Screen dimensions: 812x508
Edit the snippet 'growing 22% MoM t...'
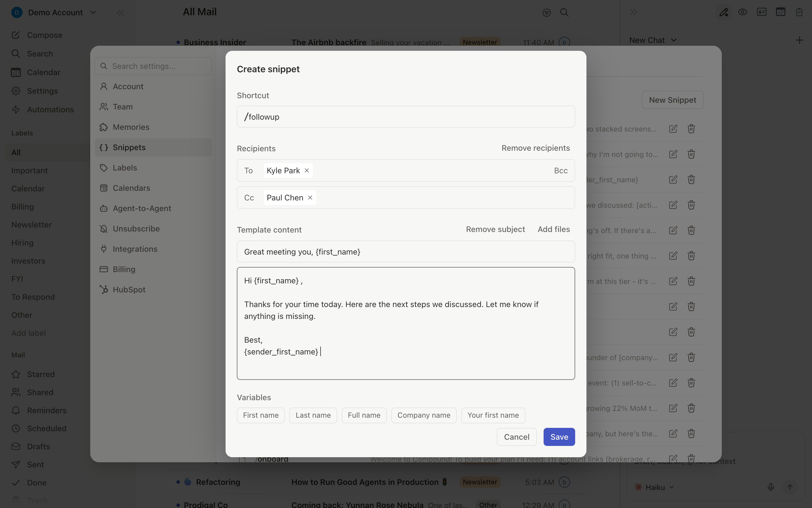(x=673, y=408)
